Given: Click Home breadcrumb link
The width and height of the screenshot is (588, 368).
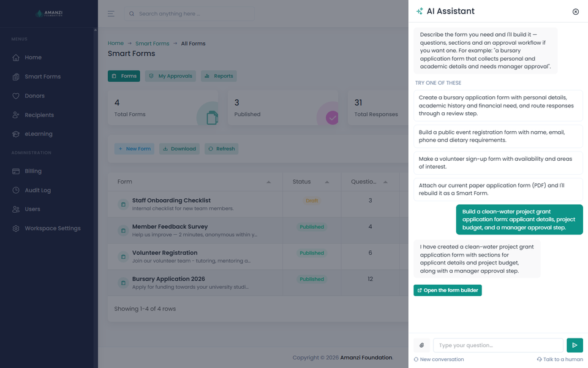Looking at the screenshot, I should pyautogui.click(x=116, y=43).
